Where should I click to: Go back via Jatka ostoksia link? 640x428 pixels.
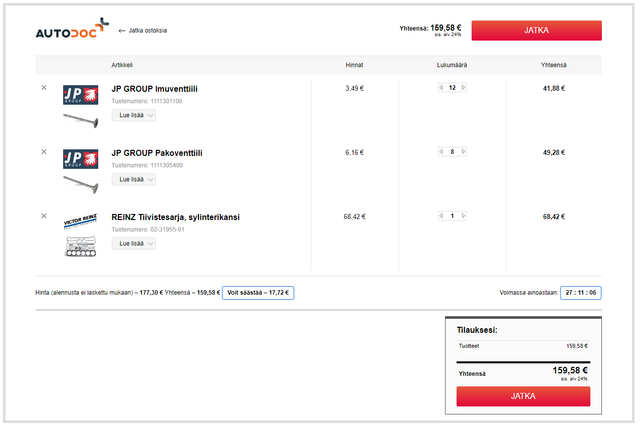point(142,31)
